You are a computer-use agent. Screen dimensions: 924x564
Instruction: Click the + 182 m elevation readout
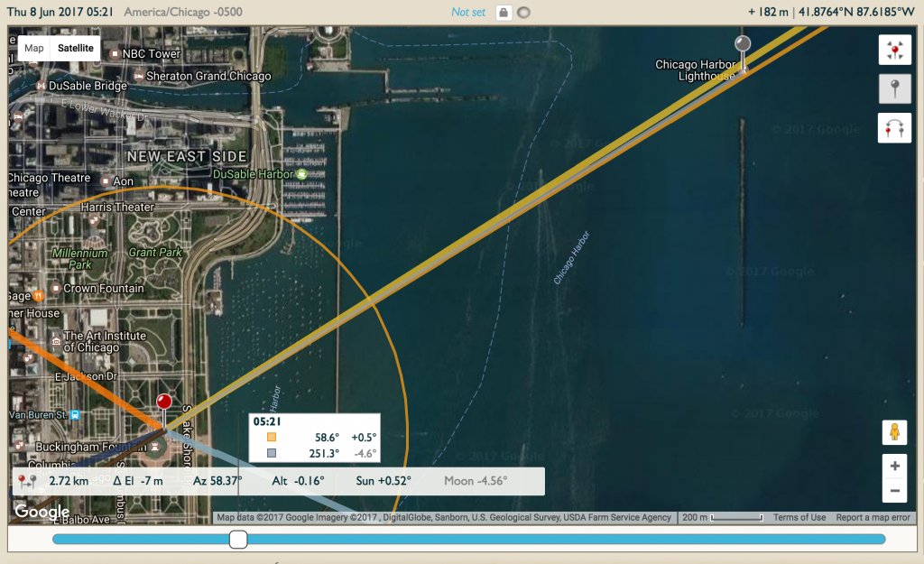(768, 12)
